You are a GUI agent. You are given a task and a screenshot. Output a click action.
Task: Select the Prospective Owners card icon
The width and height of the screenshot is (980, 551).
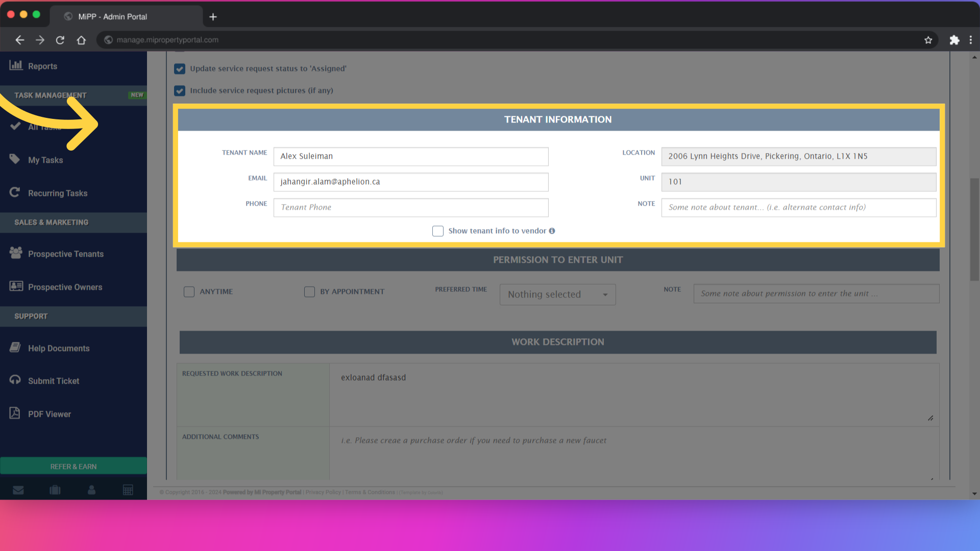click(15, 286)
